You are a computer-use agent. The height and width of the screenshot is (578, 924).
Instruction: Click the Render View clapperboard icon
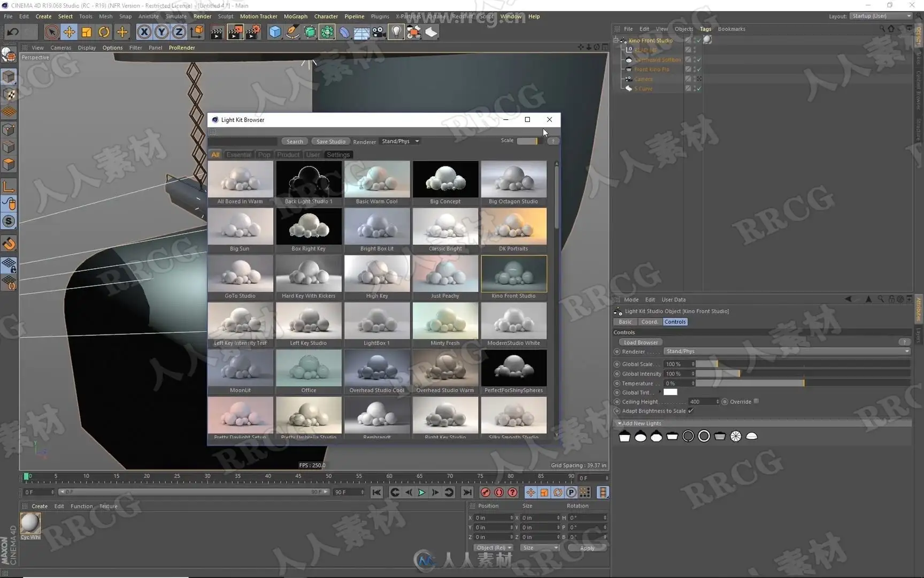point(217,33)
